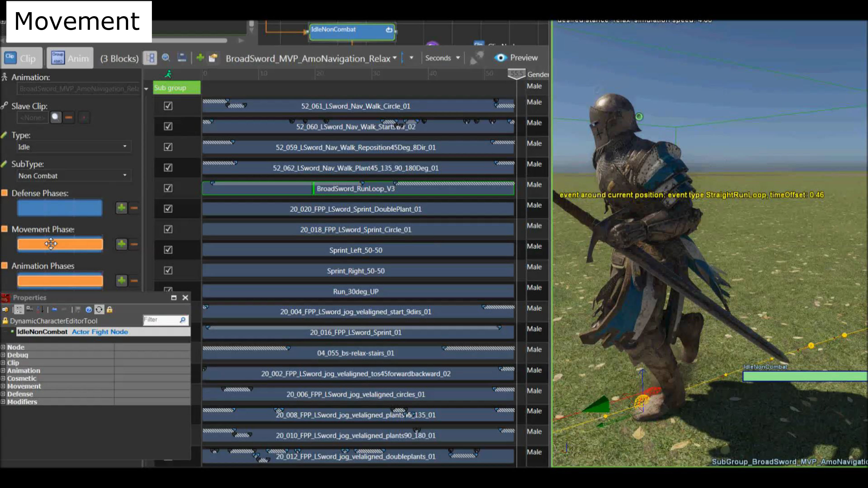
Task: Click the orange Animation Phases color bar
Action: 60,280
